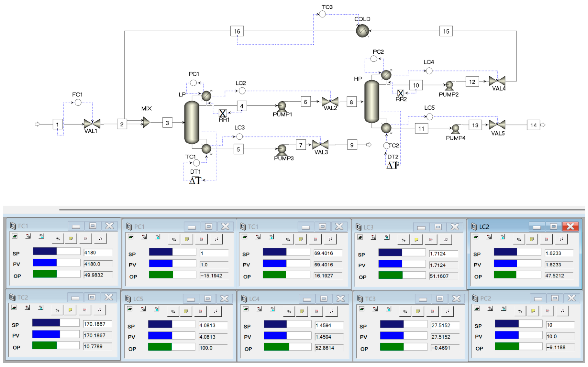The image size is (588, 367).
Task: Select the PUMP1 block icon
Action: point(282,106)
